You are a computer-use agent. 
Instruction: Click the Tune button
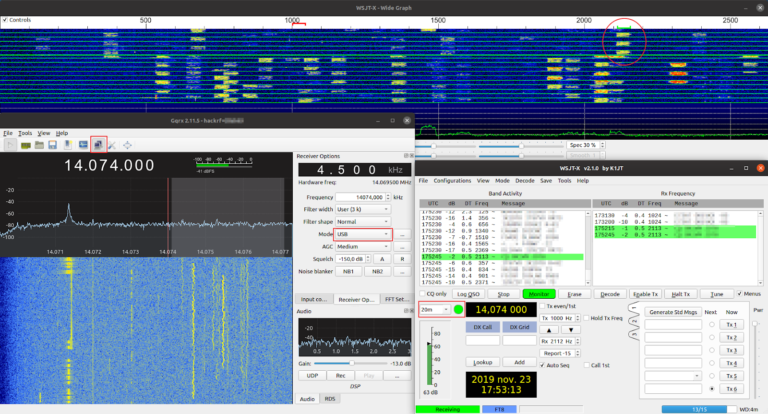click(717, 294)
